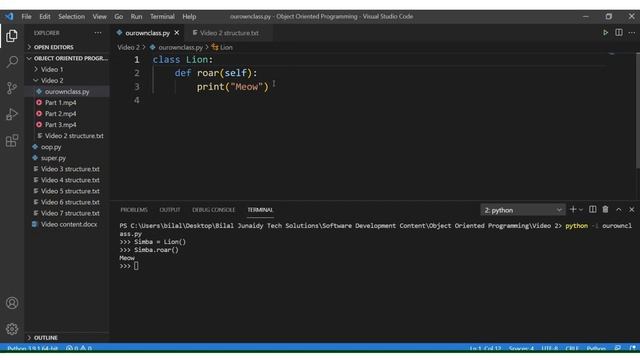Open the Terminal menu
The width and height of the screenshot is (640, 360).
click(162, 17)
